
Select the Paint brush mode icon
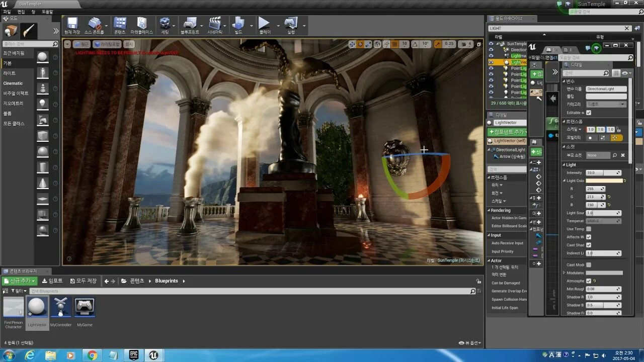(x=28, y=31)
